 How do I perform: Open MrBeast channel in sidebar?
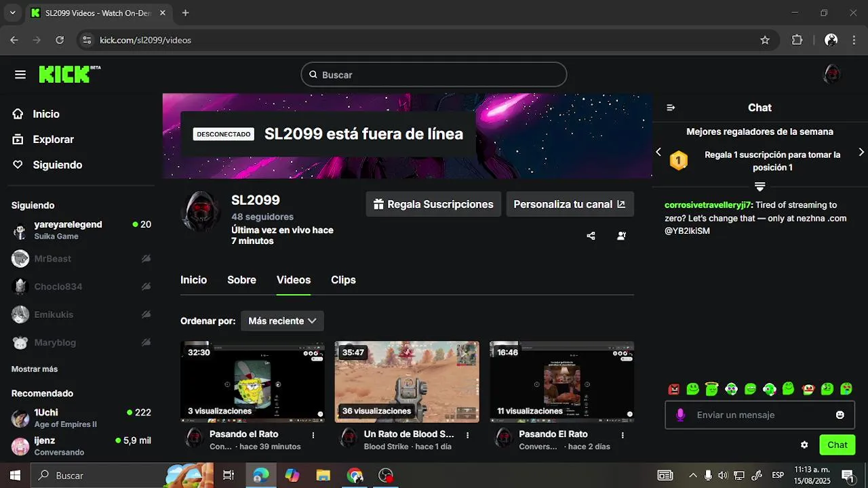(81, 258)
